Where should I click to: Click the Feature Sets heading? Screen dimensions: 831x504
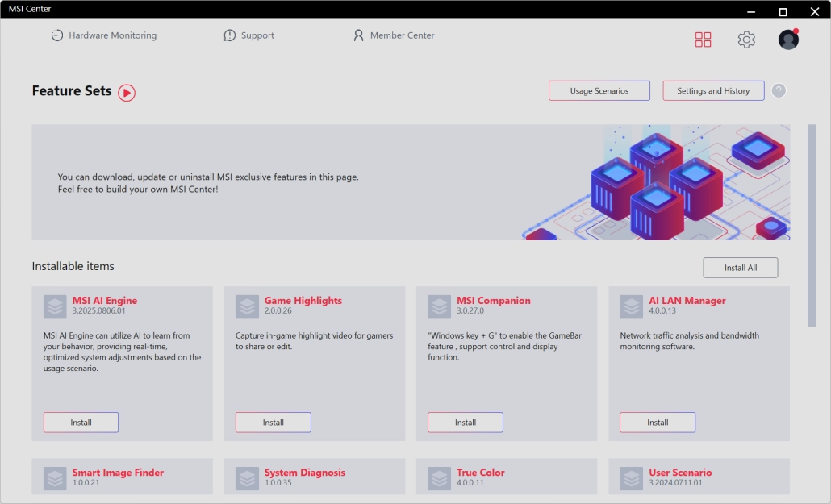[x=72, y=90]
